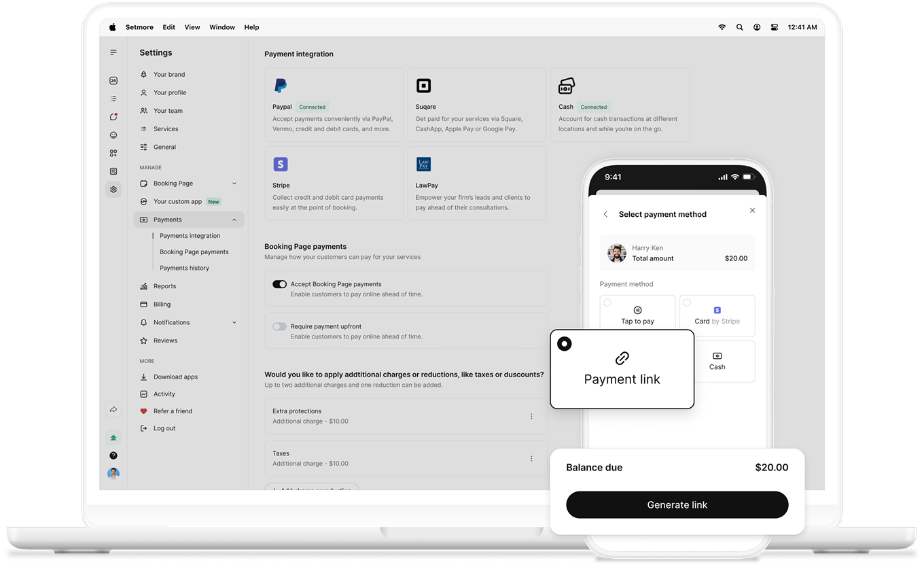Expand the Notifications section chevron
Image resolution: width=924 pixels, height=571 pixels.
coord(234,322)
